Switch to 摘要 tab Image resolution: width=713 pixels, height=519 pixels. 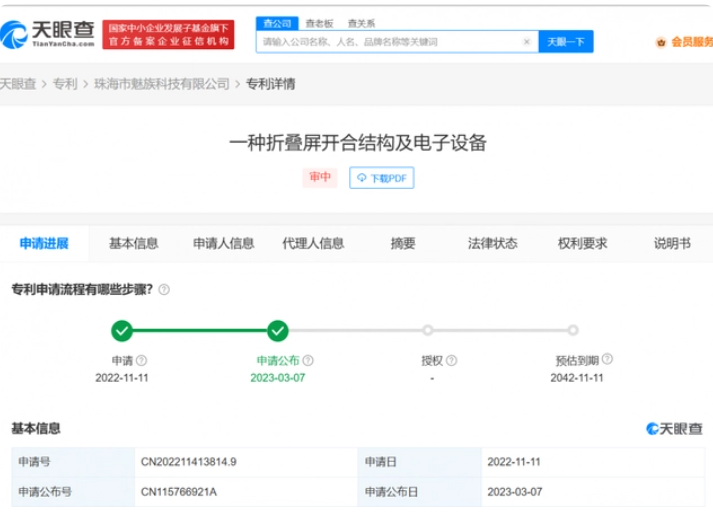[403, 244]
